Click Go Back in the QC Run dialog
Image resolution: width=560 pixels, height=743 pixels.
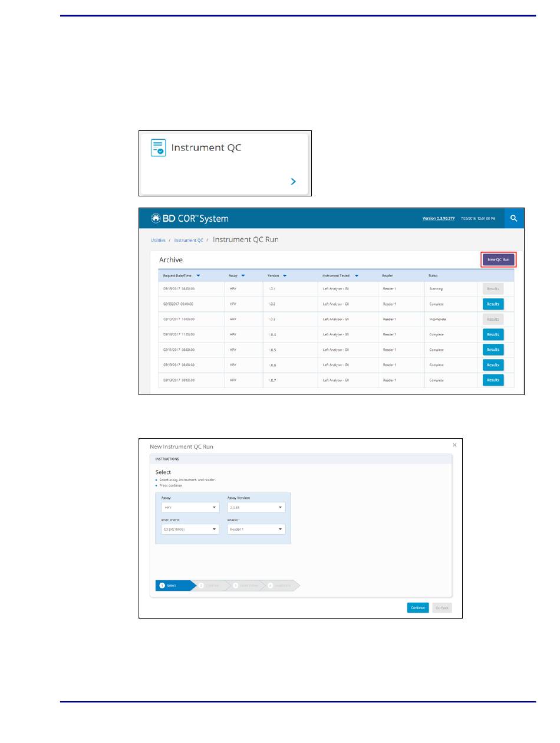coord(442,608)
